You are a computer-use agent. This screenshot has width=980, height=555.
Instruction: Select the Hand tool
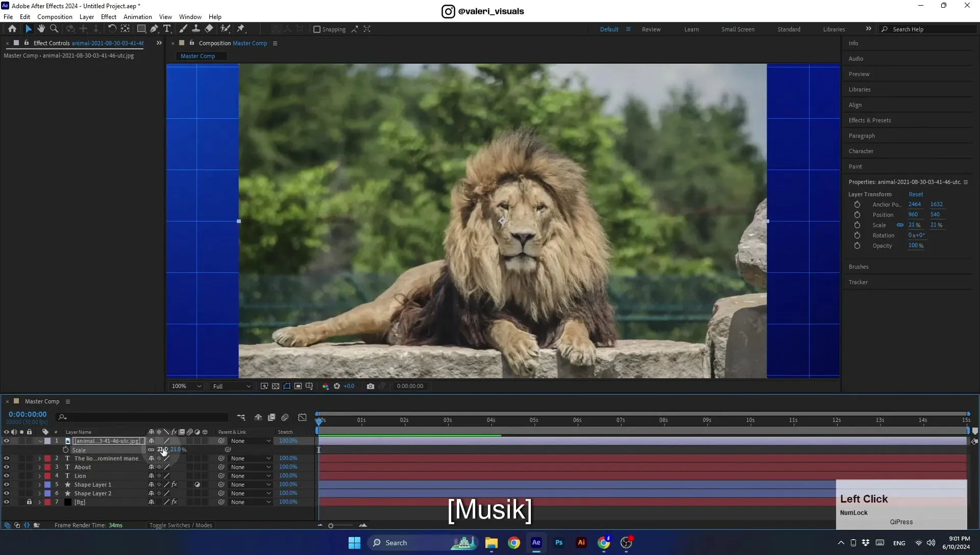41,29
